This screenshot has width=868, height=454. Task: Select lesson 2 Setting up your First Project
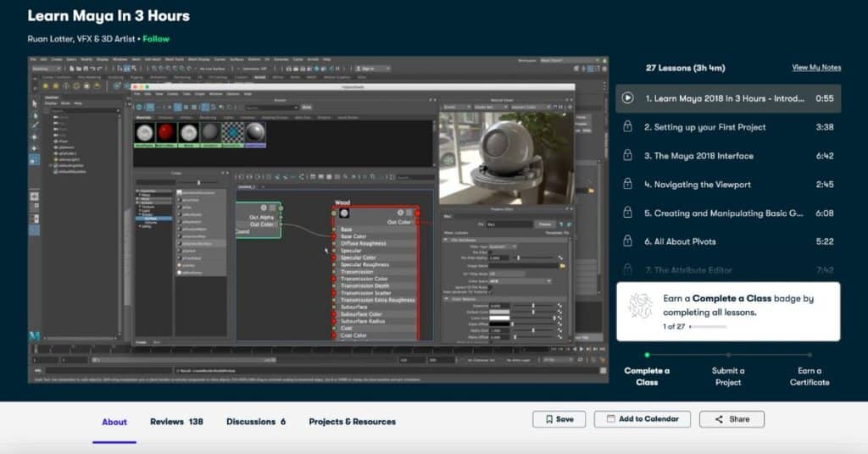pyautogui.click(x=728, y=127)
